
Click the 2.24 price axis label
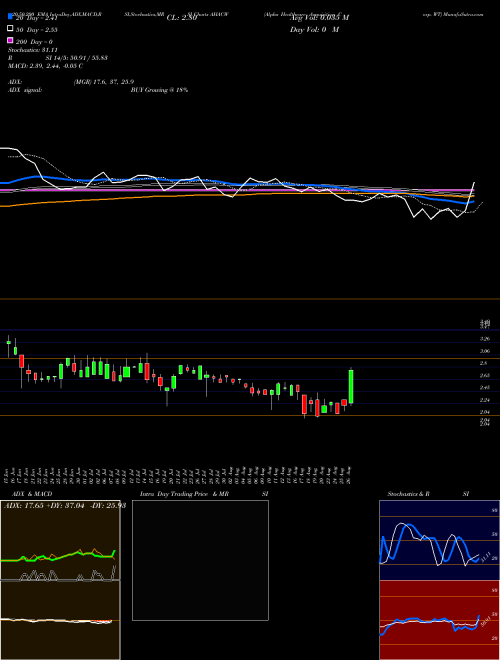485,399
